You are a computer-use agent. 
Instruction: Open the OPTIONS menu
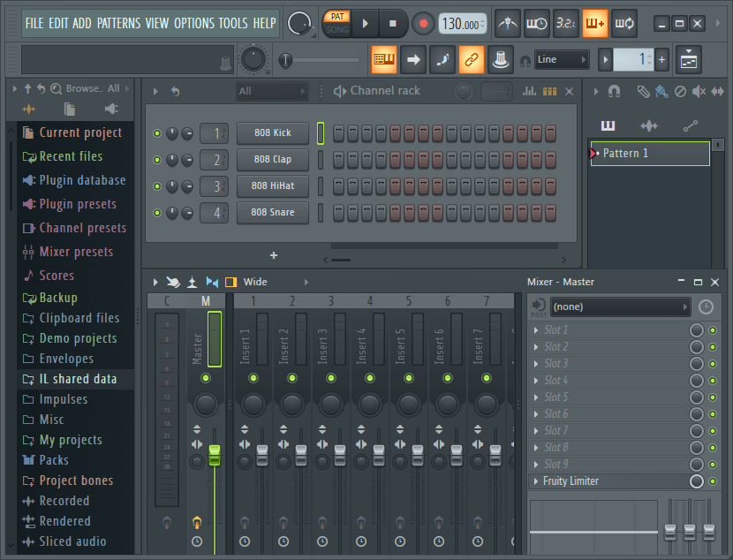click(194, 23)
